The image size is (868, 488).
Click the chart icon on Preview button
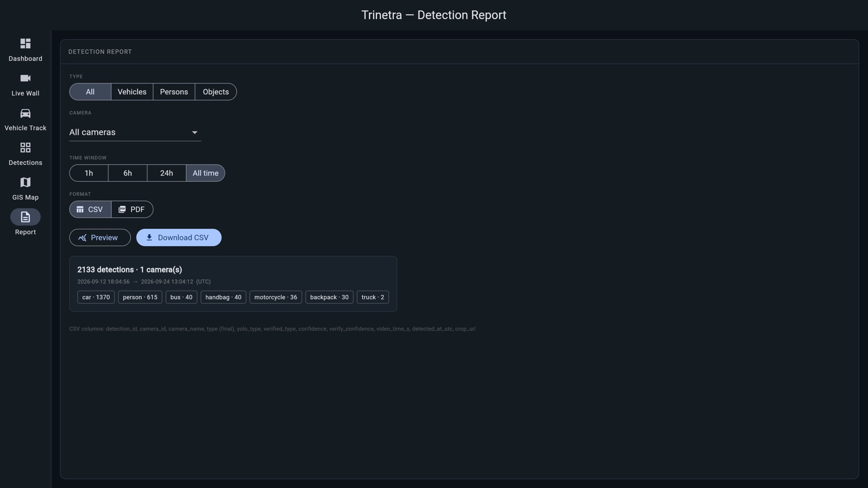click(x=82, y=237)
